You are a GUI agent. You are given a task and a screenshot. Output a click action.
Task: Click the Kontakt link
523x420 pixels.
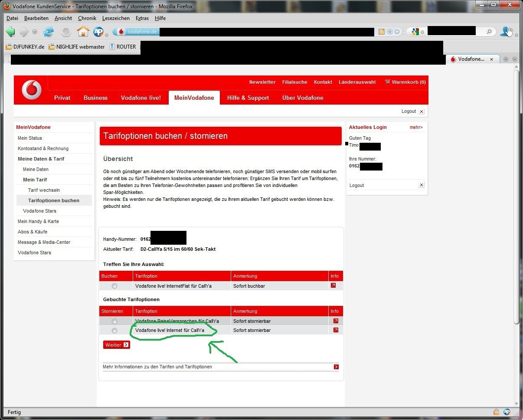(323, 82)
